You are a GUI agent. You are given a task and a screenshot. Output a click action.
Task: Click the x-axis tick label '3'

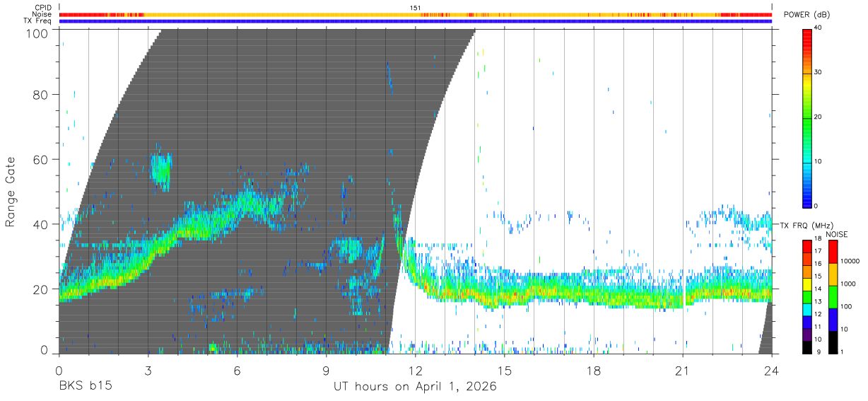(x=148, y=370)
